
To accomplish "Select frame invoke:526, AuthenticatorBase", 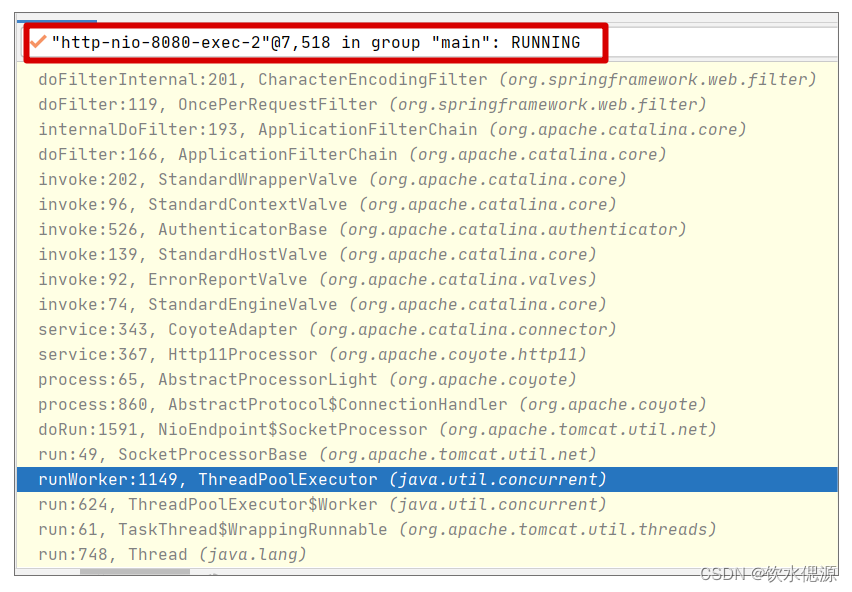I will [x=427, y=230].
